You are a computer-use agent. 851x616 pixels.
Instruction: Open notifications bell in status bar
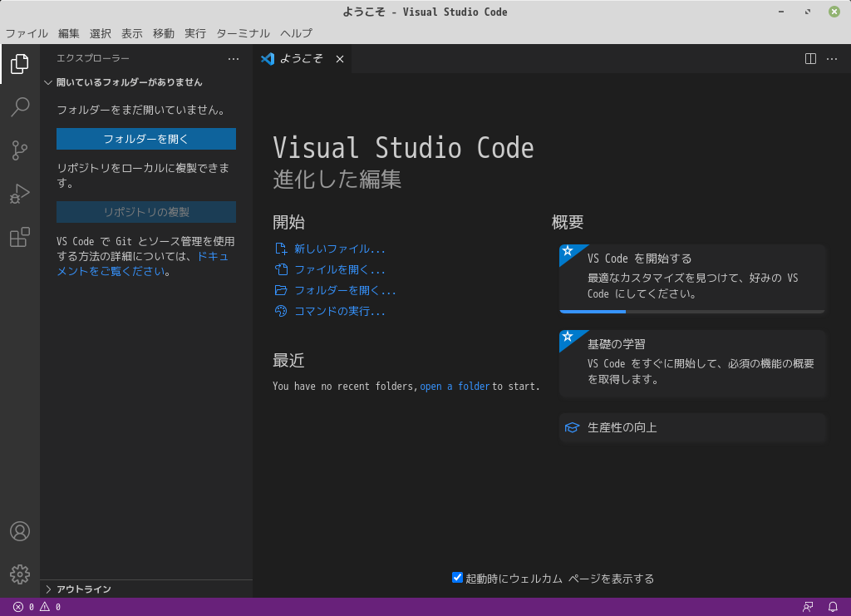[833, 607]
